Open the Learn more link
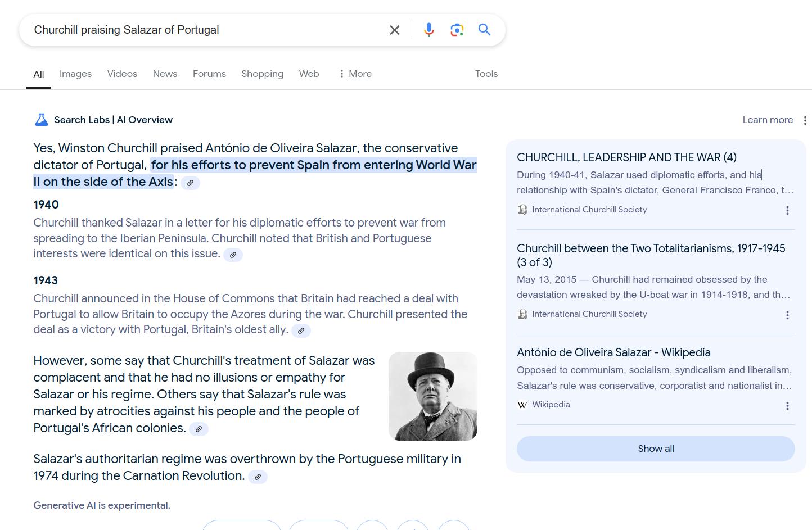812x530 pixels. pyautogui.click(x=767, y=120)
